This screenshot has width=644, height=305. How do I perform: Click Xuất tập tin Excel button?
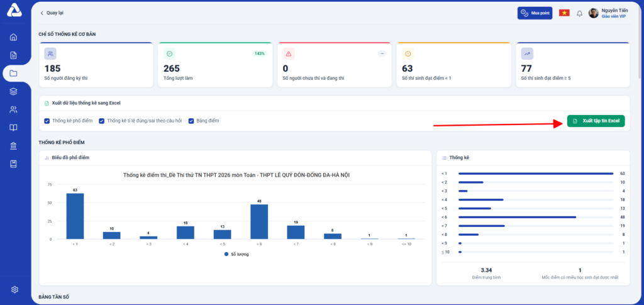596,121
